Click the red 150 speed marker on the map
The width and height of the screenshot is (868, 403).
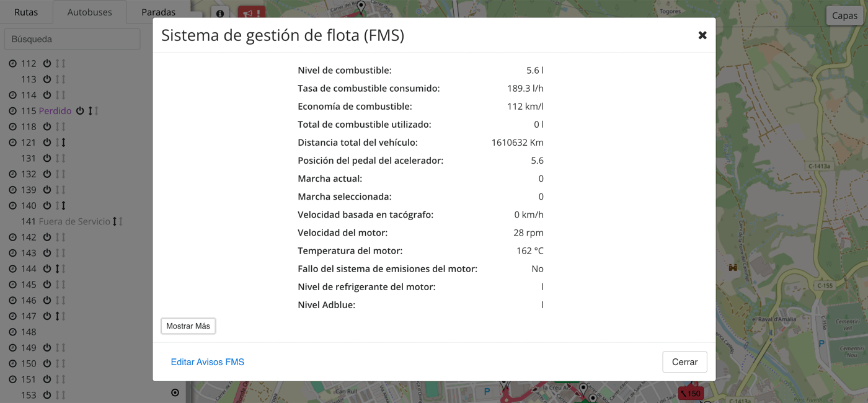click(x=691, y=392)
